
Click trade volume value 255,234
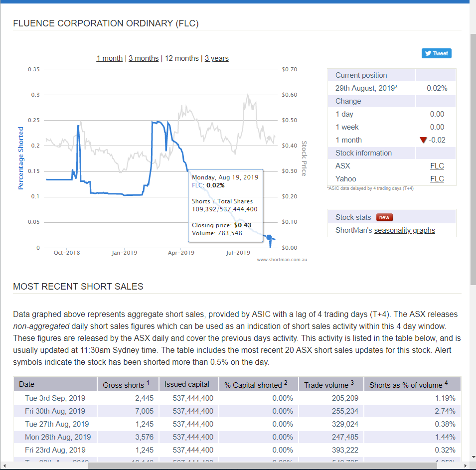pos(345,411)
